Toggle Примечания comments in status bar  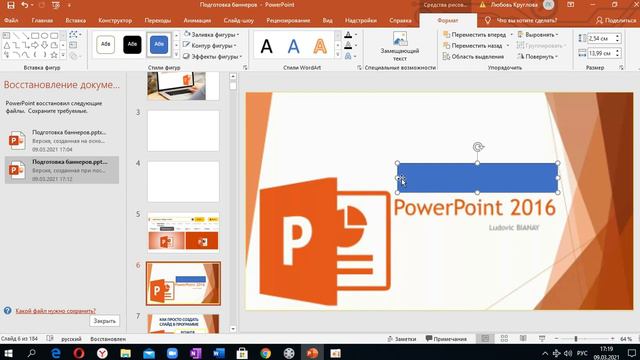coord(446,339)
